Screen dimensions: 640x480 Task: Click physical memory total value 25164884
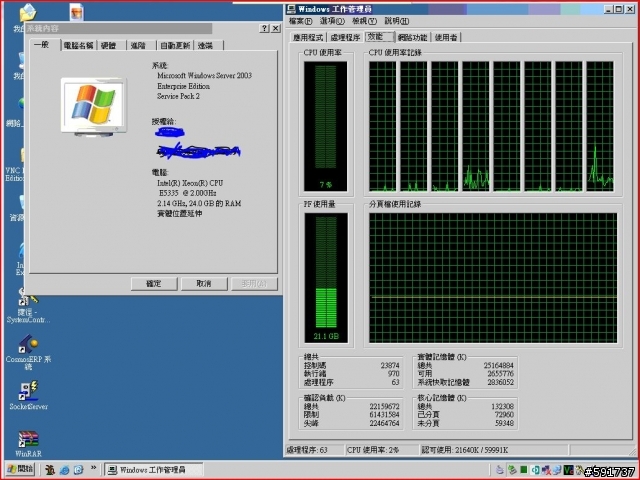498,366
